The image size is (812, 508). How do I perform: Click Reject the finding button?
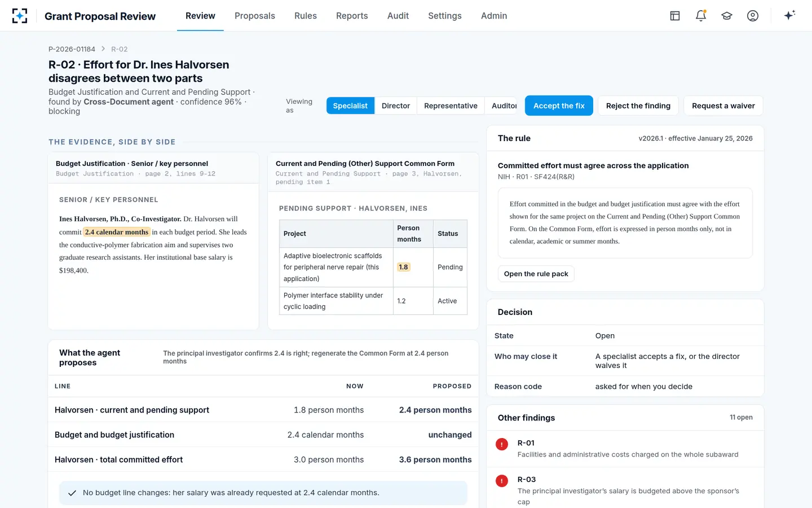pos(638,106)
